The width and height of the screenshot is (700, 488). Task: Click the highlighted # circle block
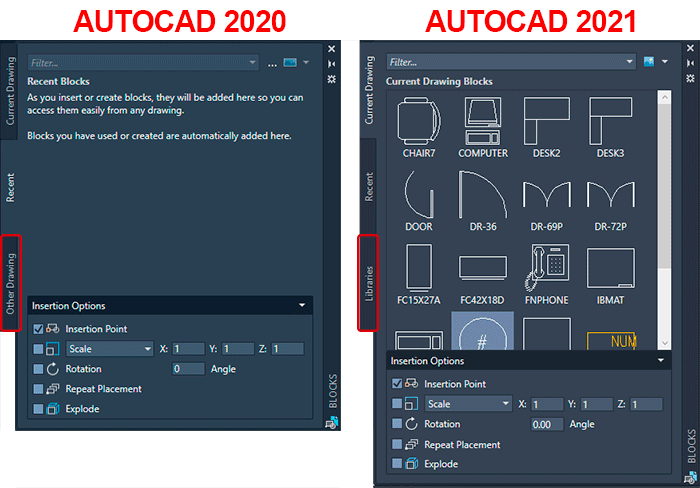pyautogui.click(x=483, y=331)
